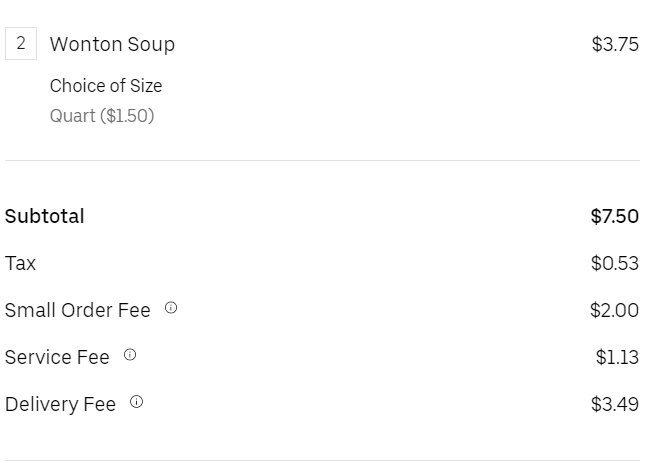The width and height of the screenshot is (659, 476).
Task: Click the Service Fee label text
Action: coord(57,357)
